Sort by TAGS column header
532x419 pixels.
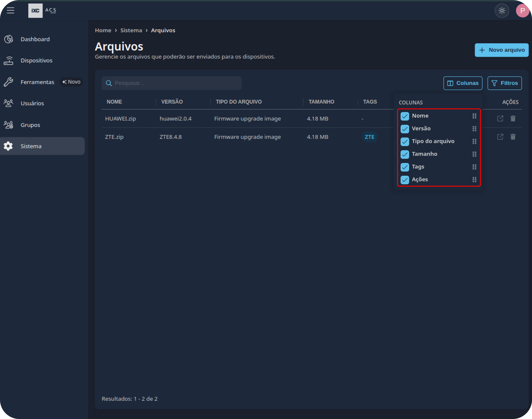pyautogui.click(x=370, y=102)
